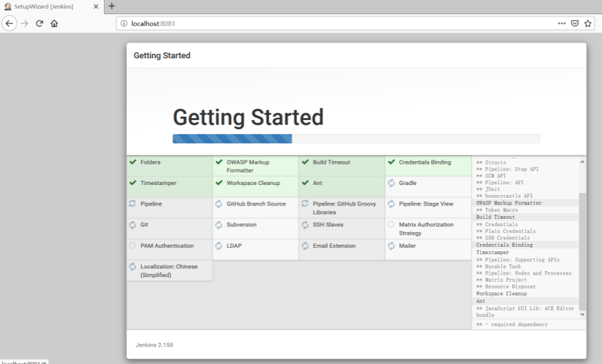Click 'Build Timeout' entry in install log

496,217
